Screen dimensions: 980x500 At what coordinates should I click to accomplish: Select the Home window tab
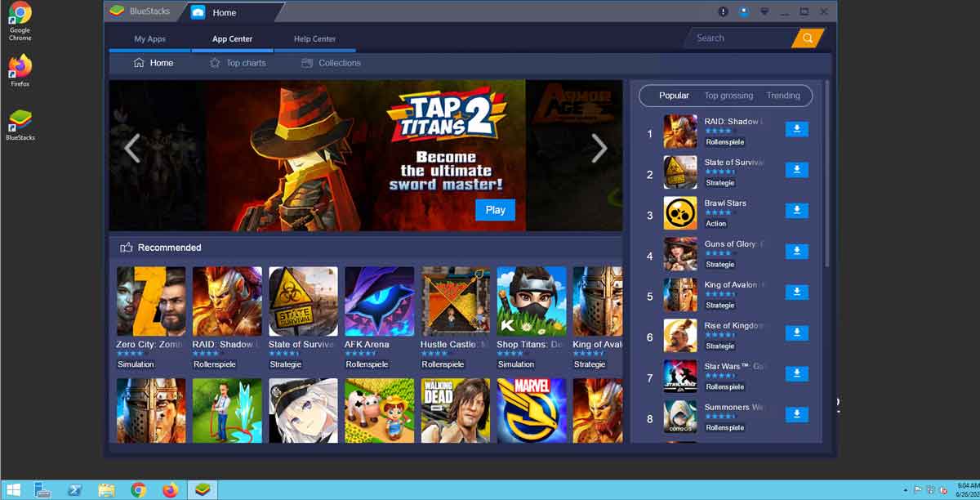click(x=223, y=13)
